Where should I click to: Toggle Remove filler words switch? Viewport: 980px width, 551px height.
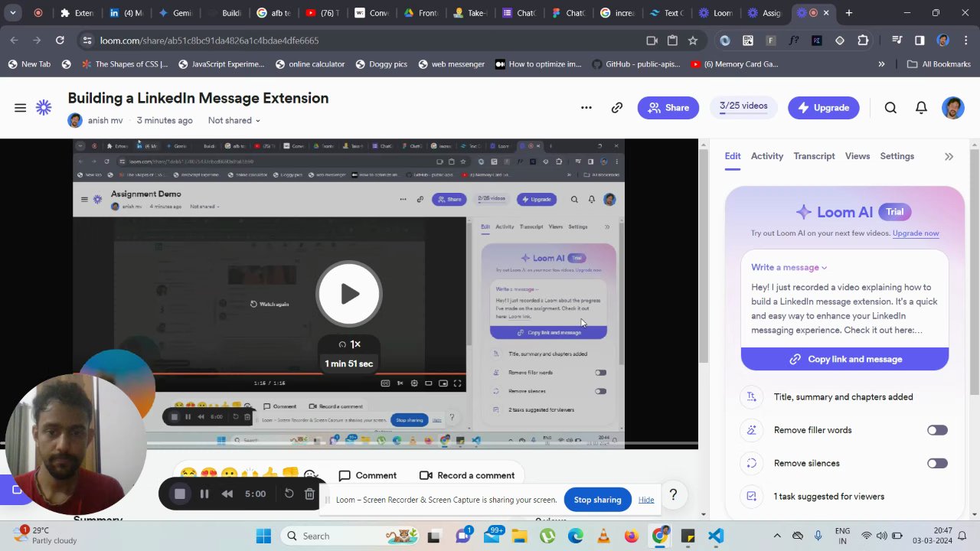pos(937,430)
